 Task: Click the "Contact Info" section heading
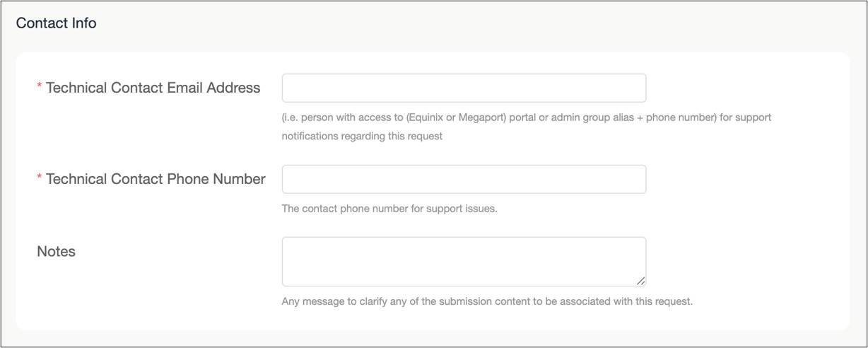click(57, 23)
